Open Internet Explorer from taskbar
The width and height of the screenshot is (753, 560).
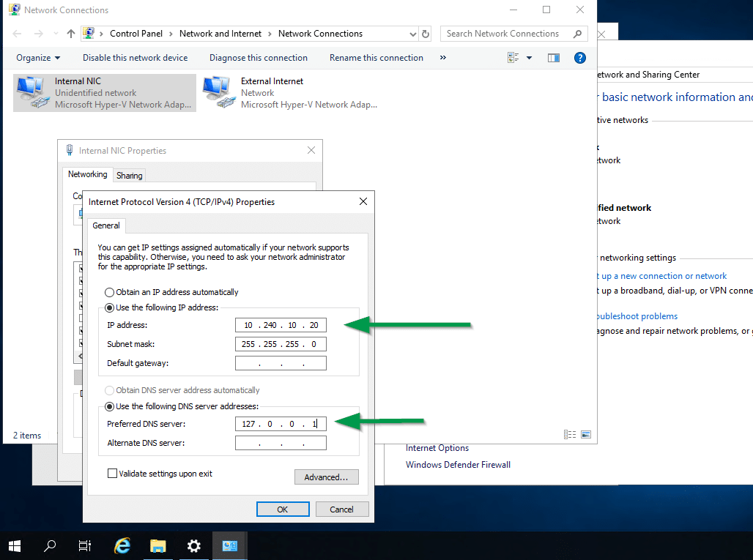(122, 545)
